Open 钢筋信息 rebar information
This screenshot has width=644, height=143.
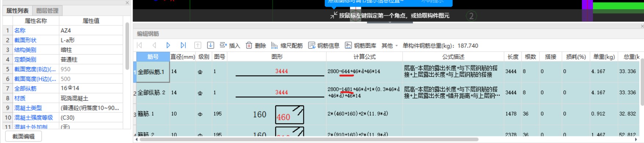point(324,45)
